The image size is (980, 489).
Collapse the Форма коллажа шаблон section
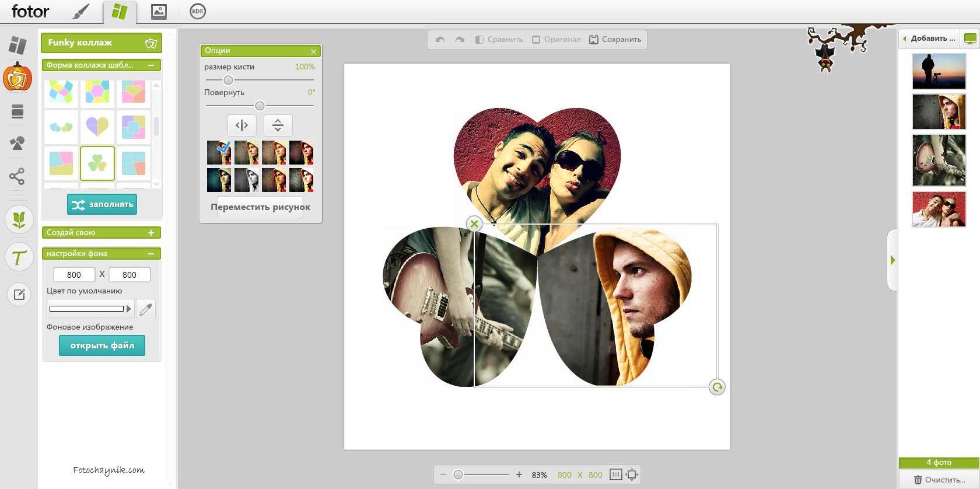click(x=151, y=65)
